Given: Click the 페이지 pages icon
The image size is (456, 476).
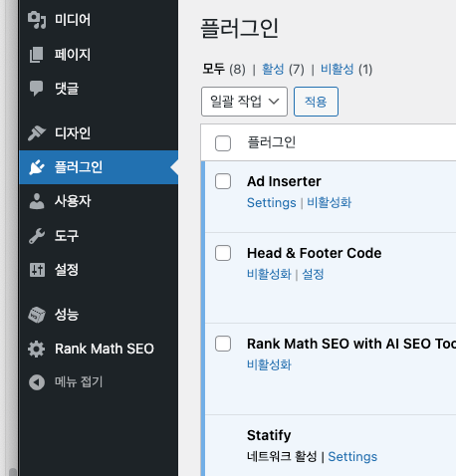Looking at the screenshot, I should 37,55.
